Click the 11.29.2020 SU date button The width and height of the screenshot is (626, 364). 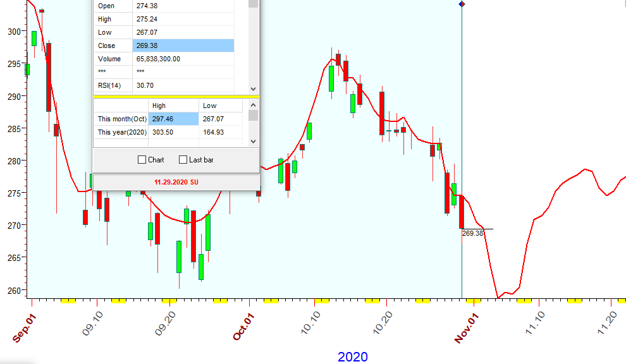coord(176,182)
